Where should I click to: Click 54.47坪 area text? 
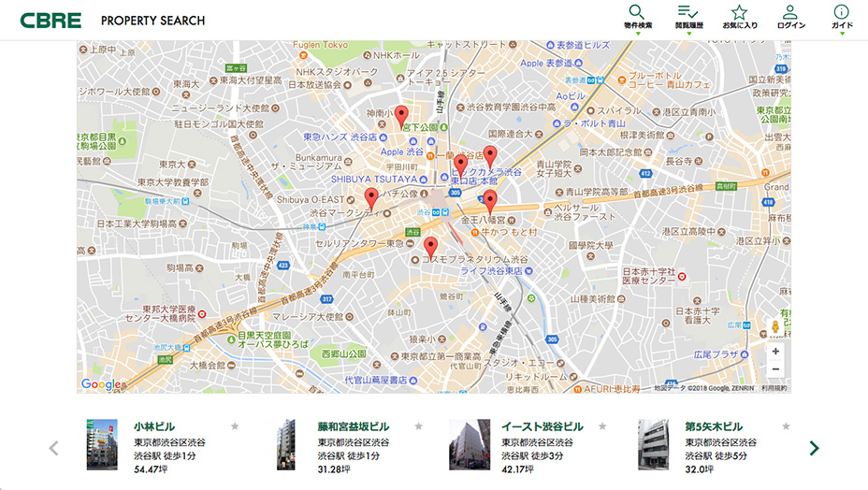click(151, 469)
